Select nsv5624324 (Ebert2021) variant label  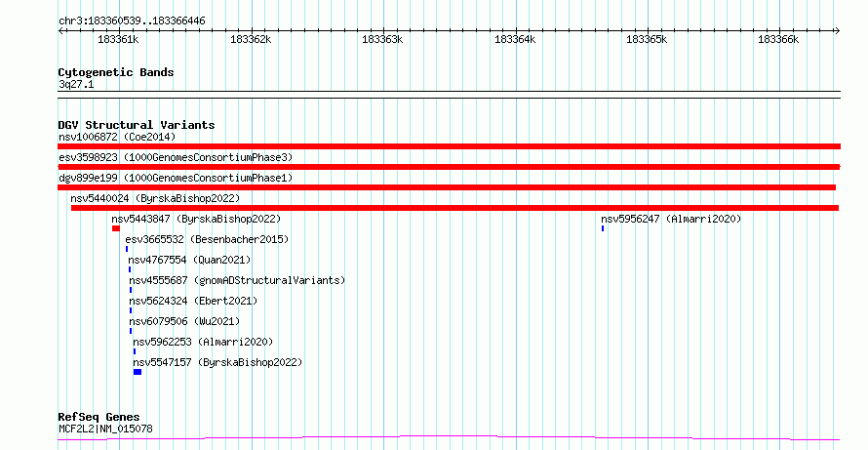[193, 301]
